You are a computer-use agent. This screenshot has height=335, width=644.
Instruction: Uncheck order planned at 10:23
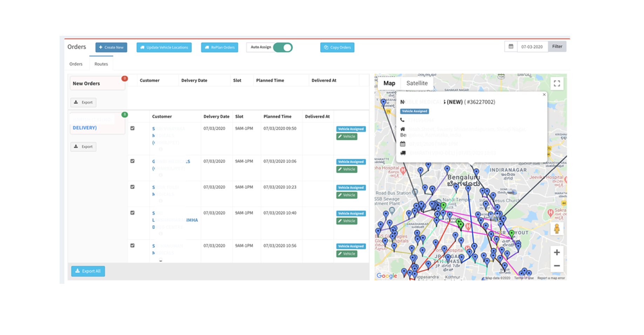pos(133,187)
